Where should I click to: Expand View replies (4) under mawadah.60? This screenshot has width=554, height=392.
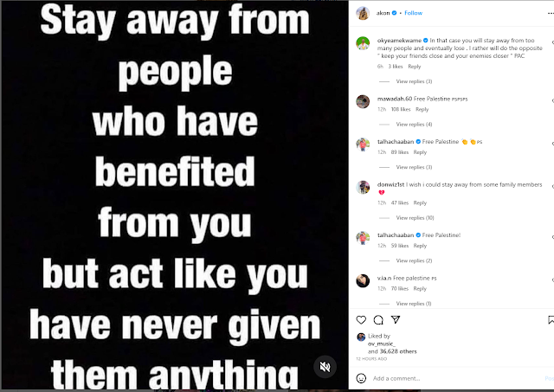[414, 125]
